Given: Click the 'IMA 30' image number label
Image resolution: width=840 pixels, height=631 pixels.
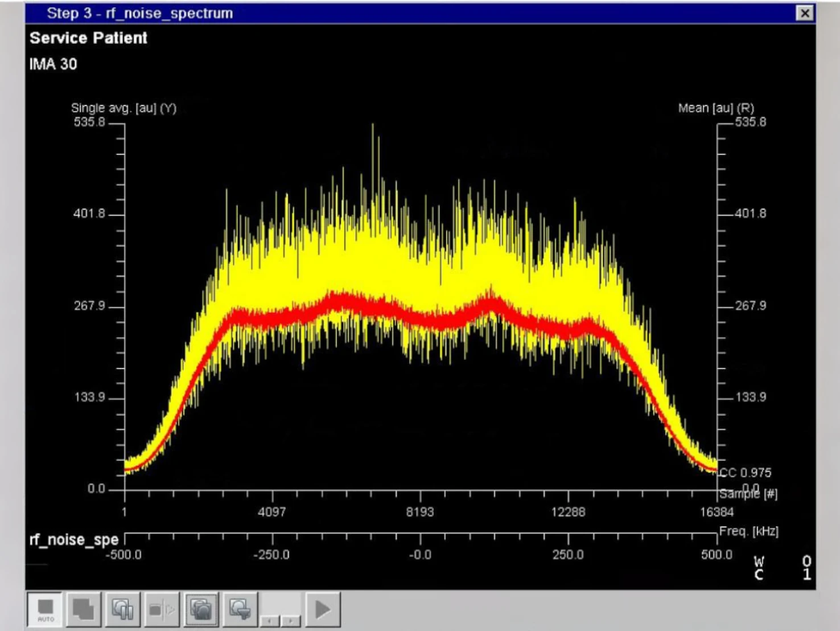Looking at the screenshot, I should [x=53, y=64].
